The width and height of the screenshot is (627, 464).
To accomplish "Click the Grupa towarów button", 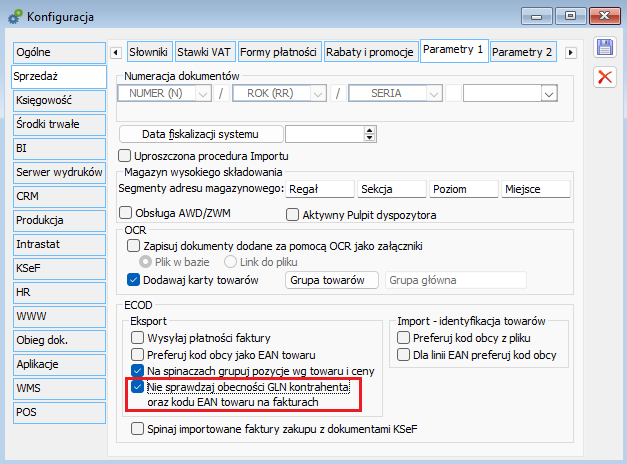I will 331,280.
